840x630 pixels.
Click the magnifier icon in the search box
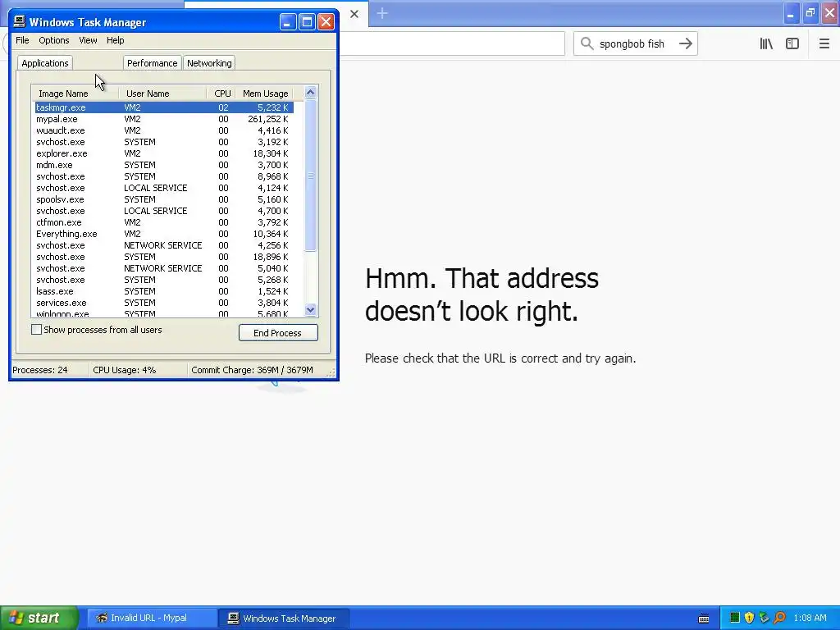(x=587, y=44)
